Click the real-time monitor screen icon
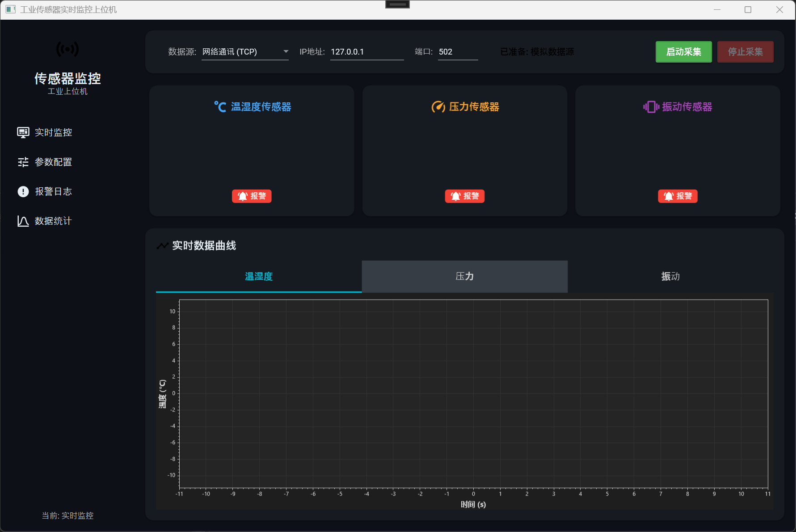Viewport: 796px width, 532px height. tap(23, 132)
